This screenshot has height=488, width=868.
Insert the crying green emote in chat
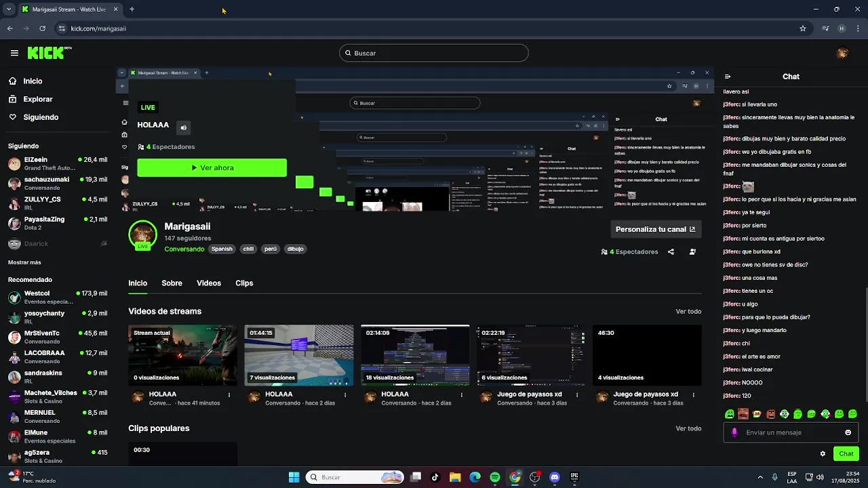tap(730, 414)
